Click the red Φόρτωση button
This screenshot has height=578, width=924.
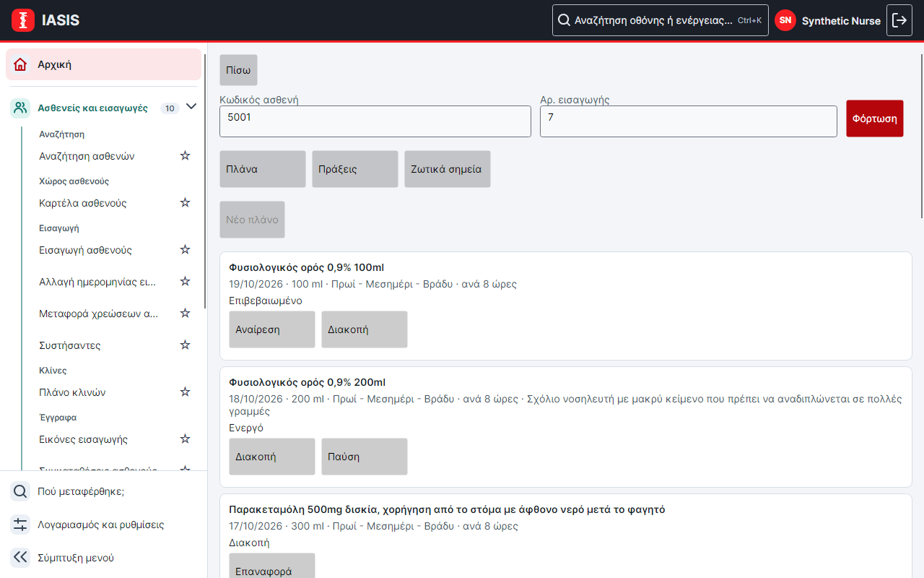(x=875, y=118)
